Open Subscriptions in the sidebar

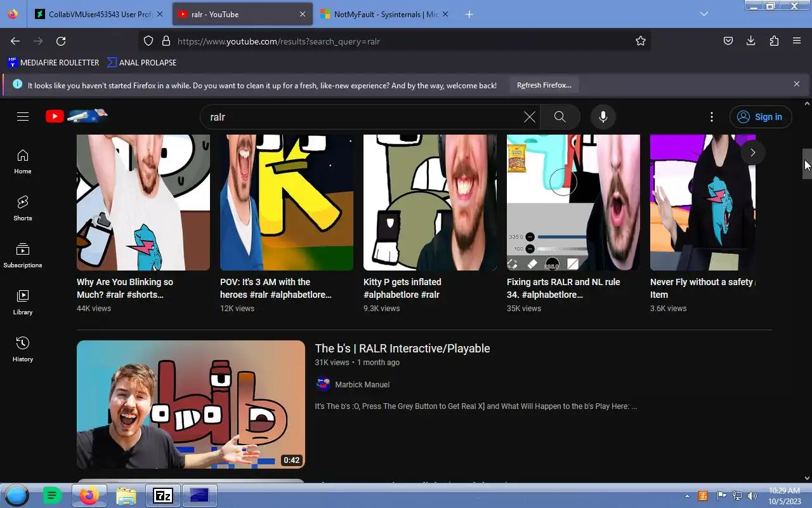coord(23,256)
